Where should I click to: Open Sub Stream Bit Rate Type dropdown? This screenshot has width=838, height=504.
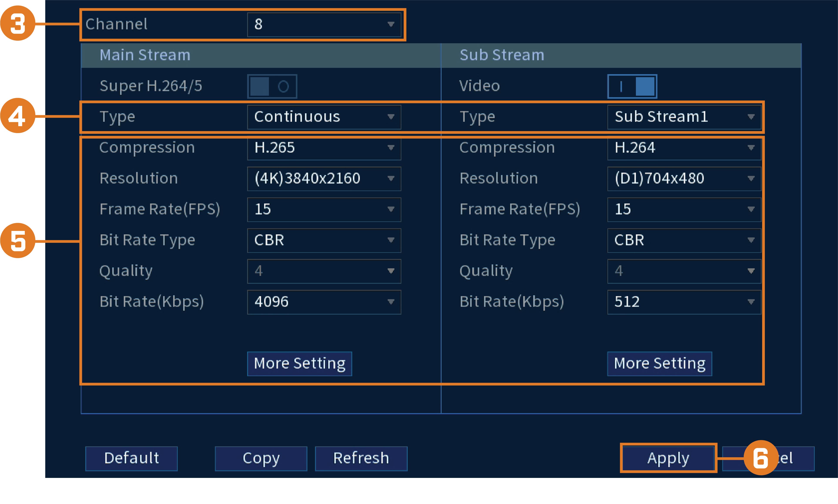[x=684, y=240]
